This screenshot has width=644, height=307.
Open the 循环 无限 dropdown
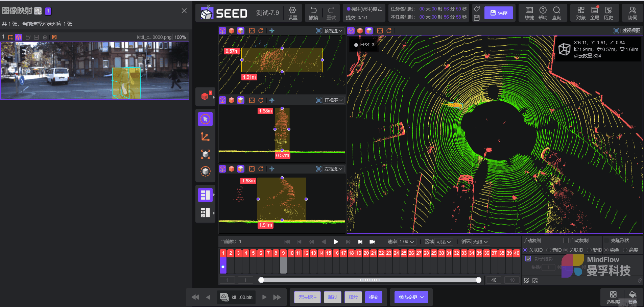pos(480,242)
